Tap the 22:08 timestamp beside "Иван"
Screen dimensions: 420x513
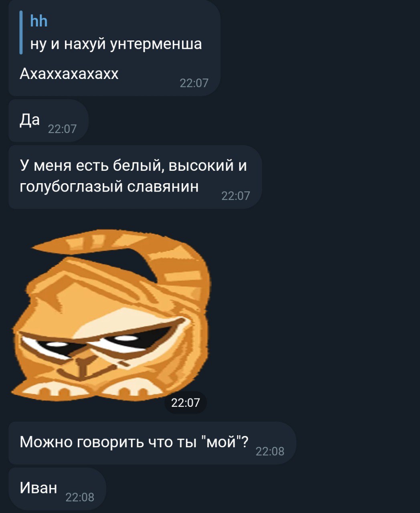point(80,497)
